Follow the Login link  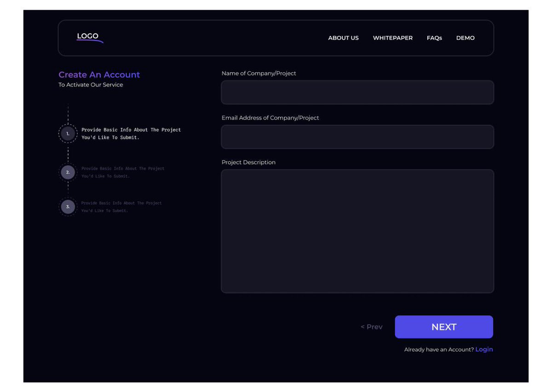click(484, 349)
